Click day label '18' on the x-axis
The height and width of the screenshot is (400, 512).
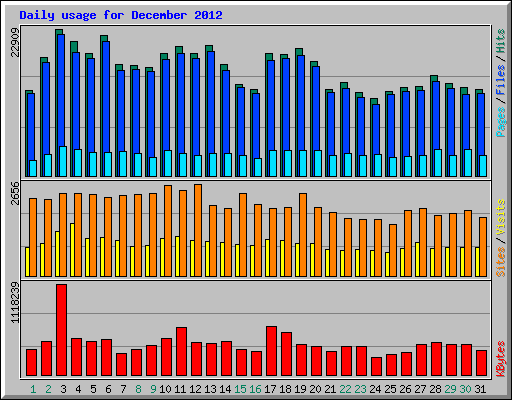click(x=285, y=389)
